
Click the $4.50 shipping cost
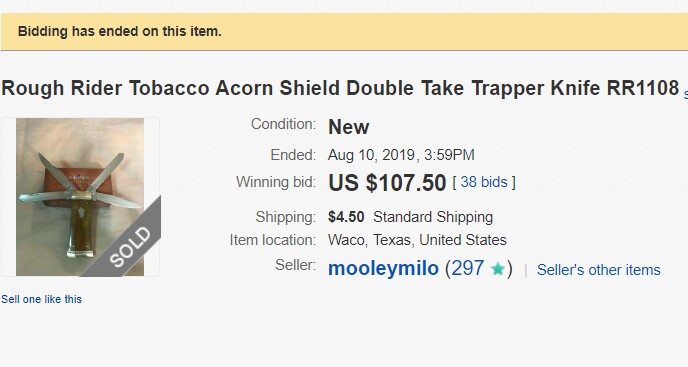pyautogui.click(x=346, y=217)
